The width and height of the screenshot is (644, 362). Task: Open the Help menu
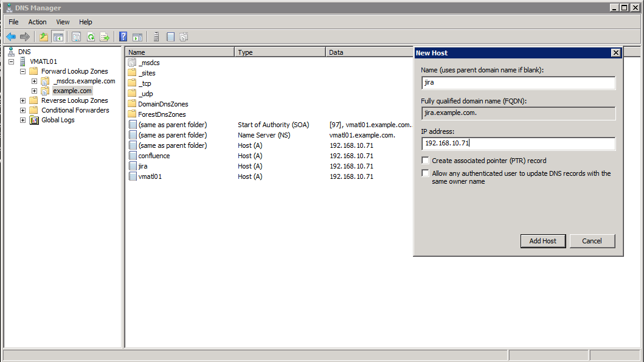click(85, 22)
